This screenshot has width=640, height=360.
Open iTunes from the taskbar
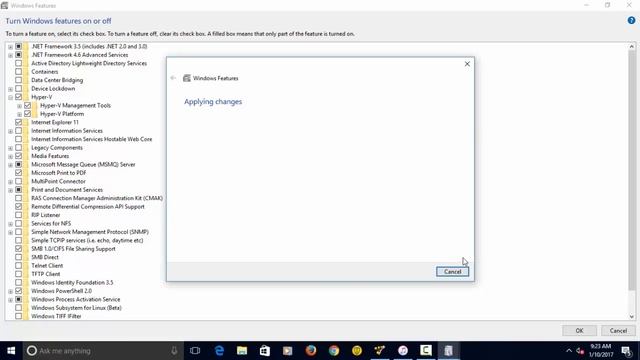tap(403, 351)
